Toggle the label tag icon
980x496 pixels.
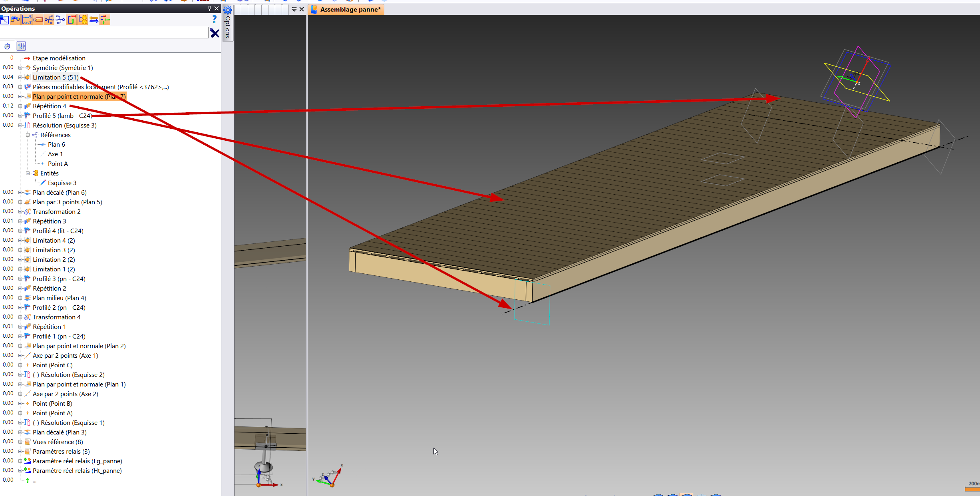[x=38, y=20]
